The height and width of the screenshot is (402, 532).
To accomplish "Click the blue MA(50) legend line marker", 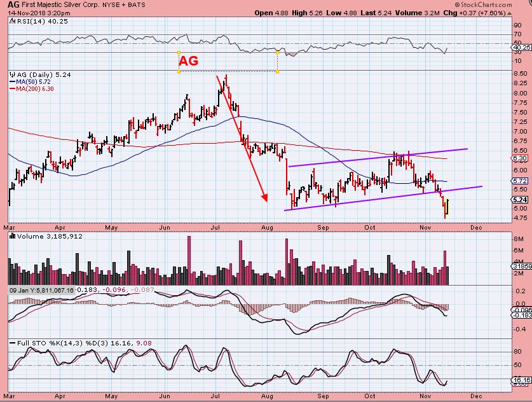I will point(13,82).
